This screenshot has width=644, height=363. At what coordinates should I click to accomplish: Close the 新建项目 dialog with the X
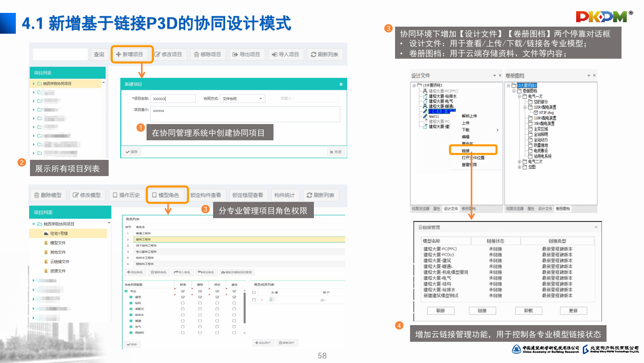point(341,84)
